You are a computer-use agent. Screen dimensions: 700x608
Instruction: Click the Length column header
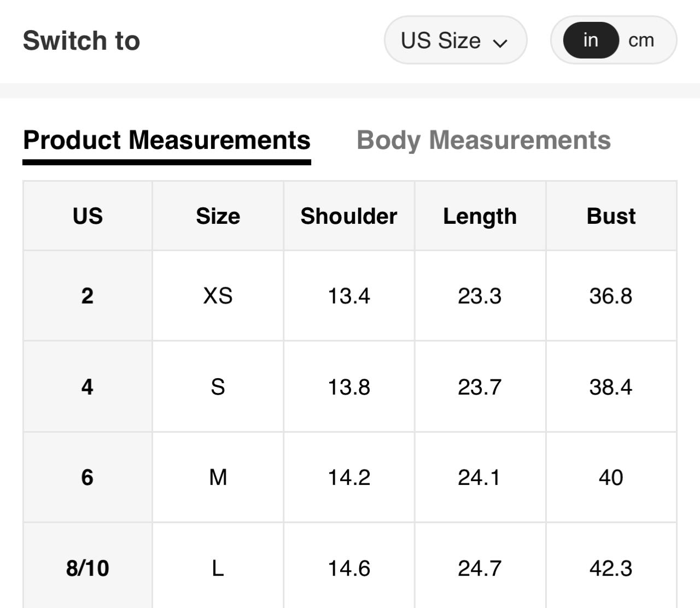pos(480,216)
